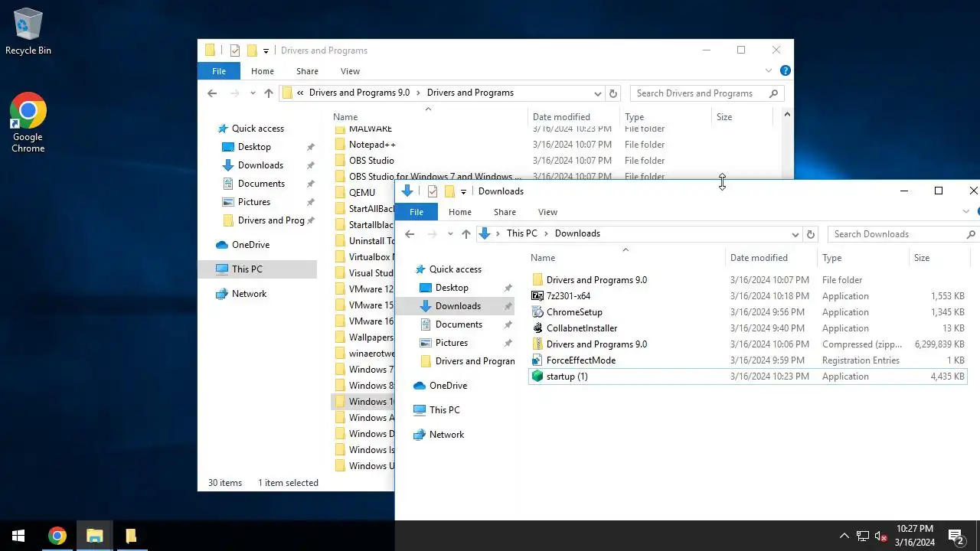Sort Downloads by Size column header
980x551 pixels.
point(939,258)
